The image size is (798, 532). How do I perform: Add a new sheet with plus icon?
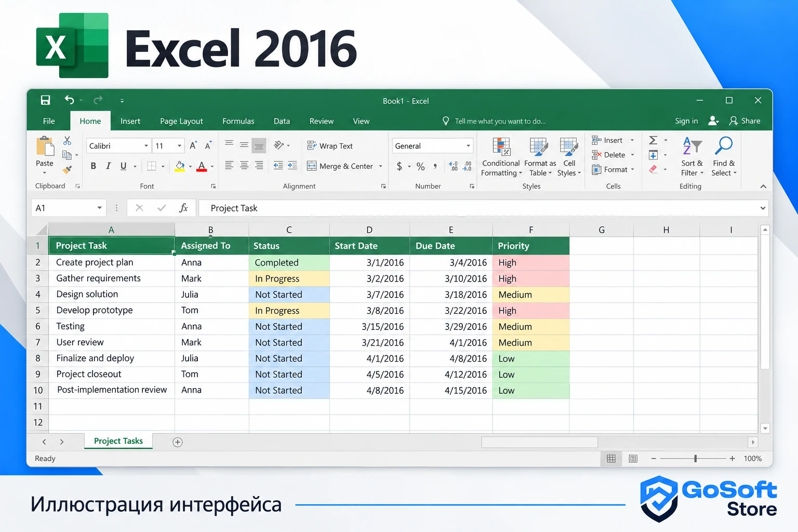point(178,442)
